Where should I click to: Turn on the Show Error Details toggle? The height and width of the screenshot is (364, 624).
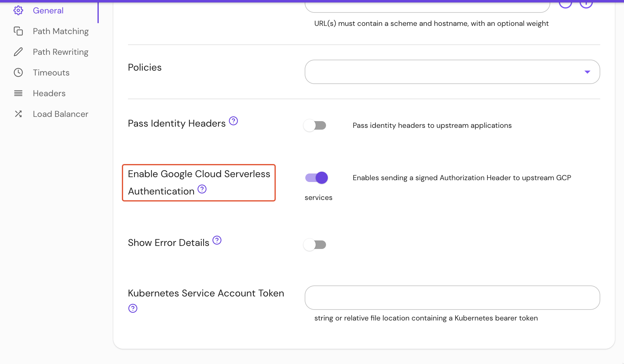pyautogui.click(x=315, y=244)
